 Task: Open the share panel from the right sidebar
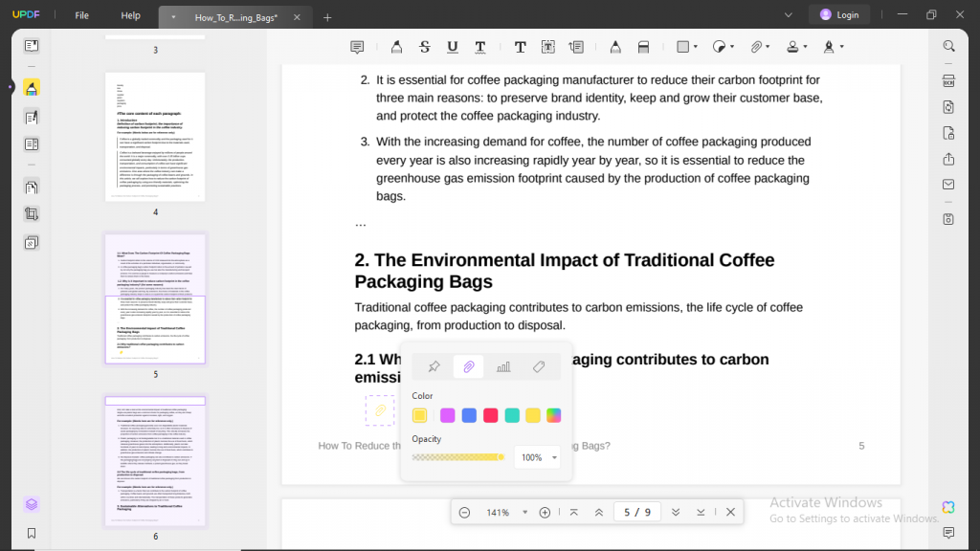coord(948,159)
